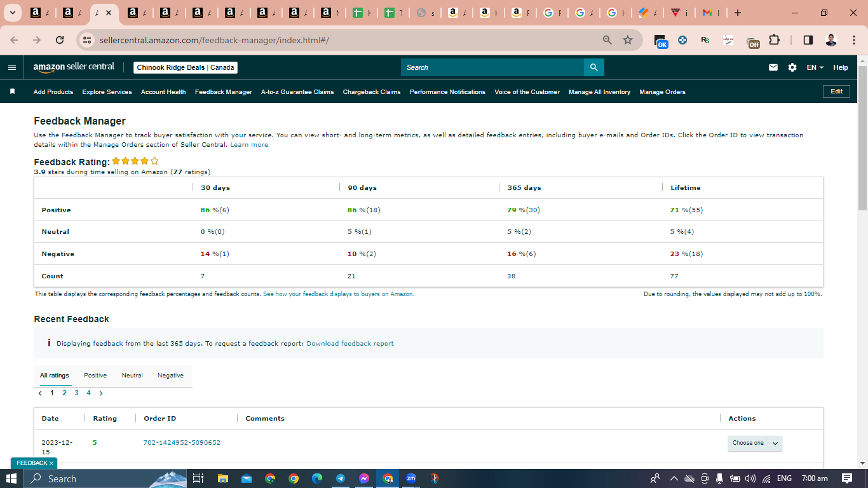Go back with the browser back arrow
The width and height of the screenshot is (868, 488).
pos(15,40)
